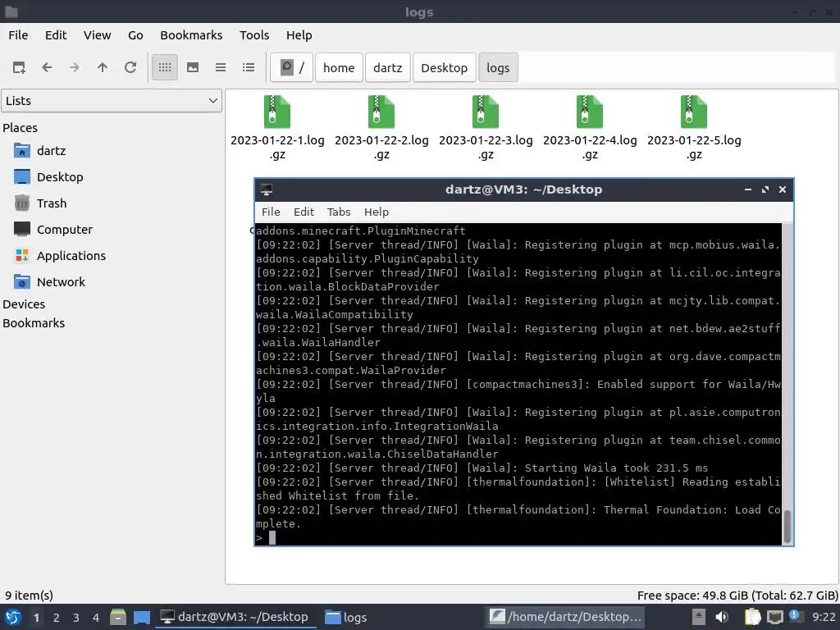The width and height of the screenshot is (840, 630).
Task: Go back with the left arrow icon
Action: 47,67
